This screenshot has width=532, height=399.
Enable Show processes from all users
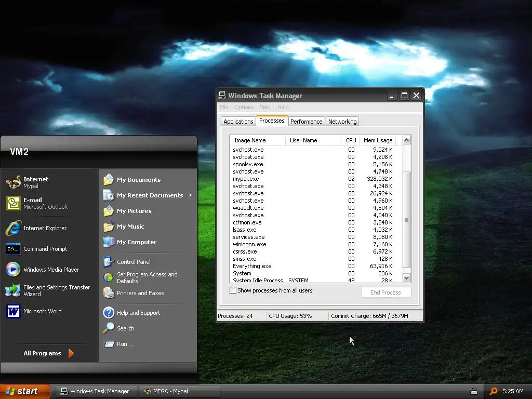(x=233, y=290)
